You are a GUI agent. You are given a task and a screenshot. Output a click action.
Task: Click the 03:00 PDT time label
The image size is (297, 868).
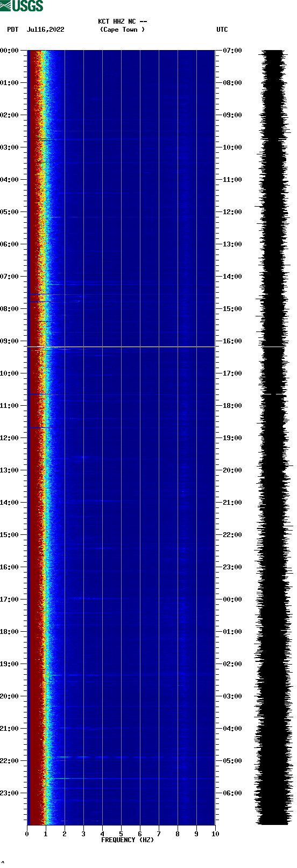click(x=9, y=147)
